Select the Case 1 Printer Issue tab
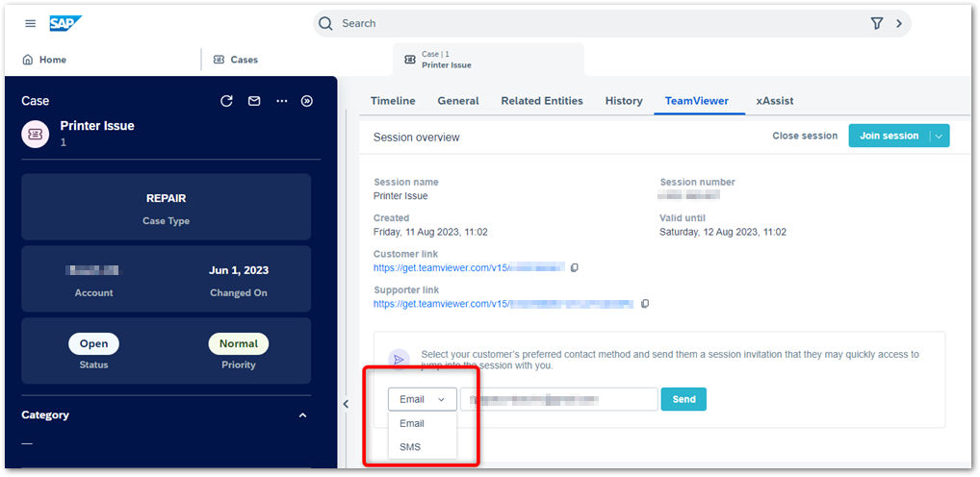Viewport: 980px width, 477px height. click(488, 60)
